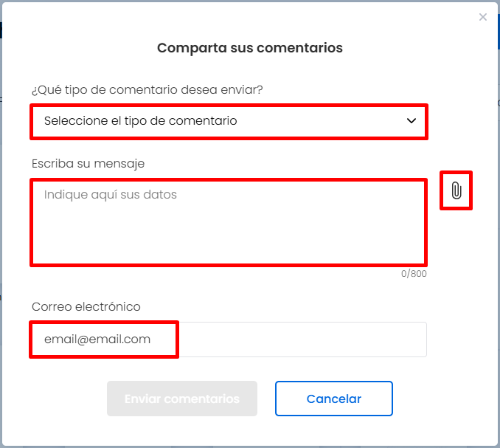
Task: Click the Correo electrónico email input field
Action: tap(229, 340)
